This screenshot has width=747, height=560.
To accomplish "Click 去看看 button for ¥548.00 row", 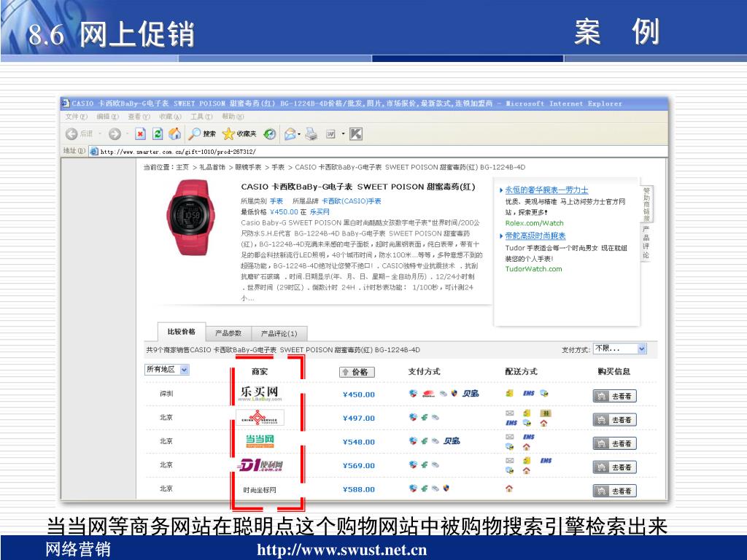I will (x=614, y=444).
